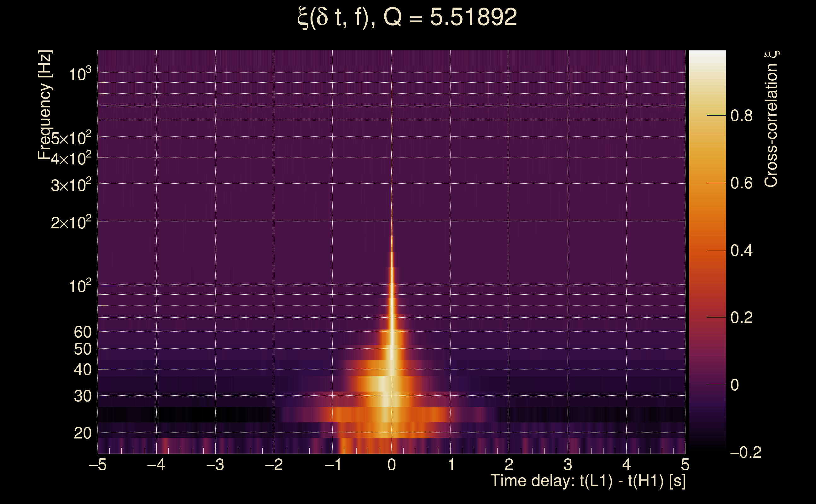This screenshot has height=504, width=816.
Task: Click the Time delay t(L1) - t(H1) x-axis label
Action: pyautogui.click(x=588, y=481)
